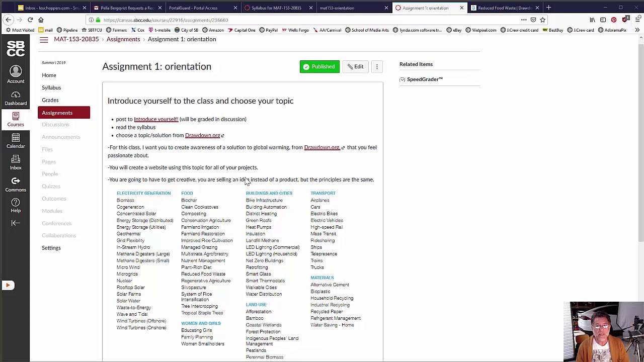Image resolution: width=644 pixels, height=362 pixels.
Task: Open the eBay bookmark
Action: point(454,30)
